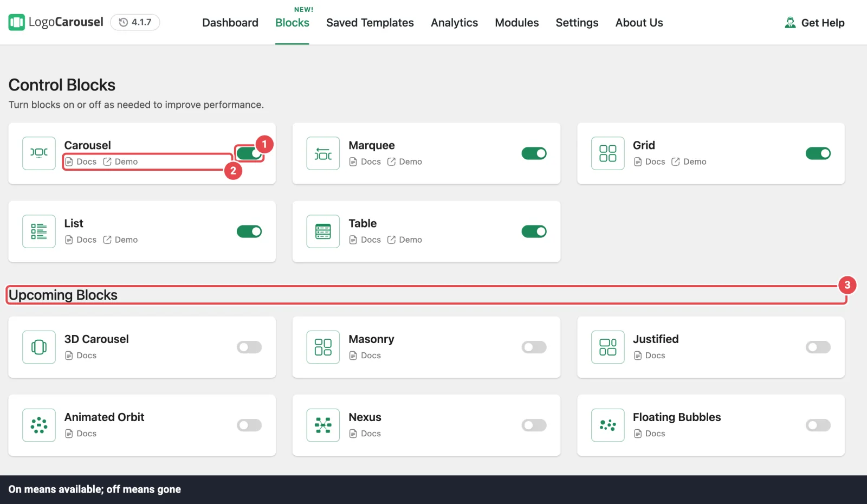Toggle the Table block switch
The height and width of the screenshot is (504, 867).
534,231
